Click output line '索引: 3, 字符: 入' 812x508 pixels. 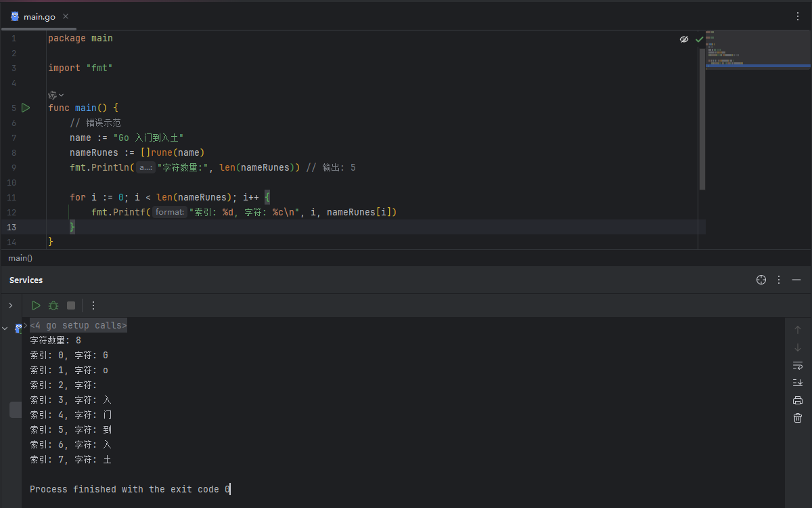[x=70, y=400]
